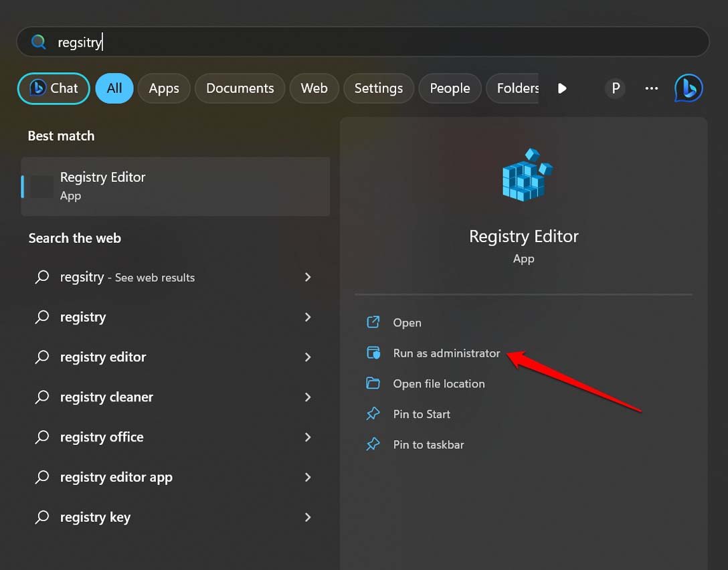Click magnifier icon beside 'registry cleaner'

(x=42, y=397)
